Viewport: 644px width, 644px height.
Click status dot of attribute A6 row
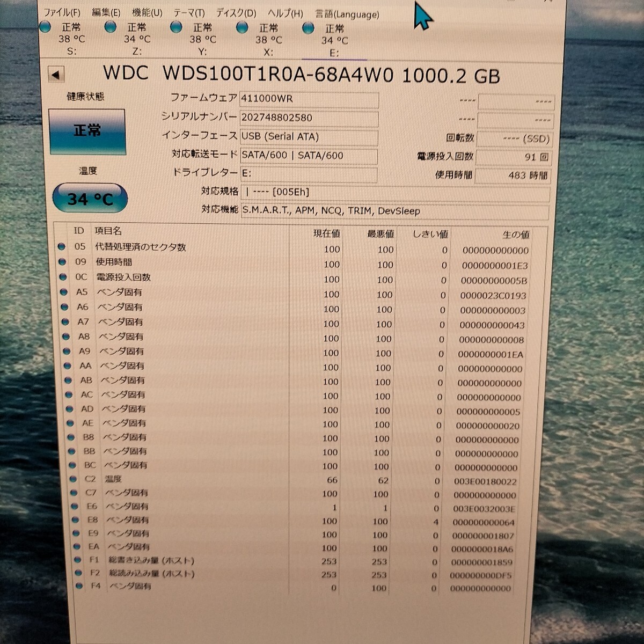[64, 307]
